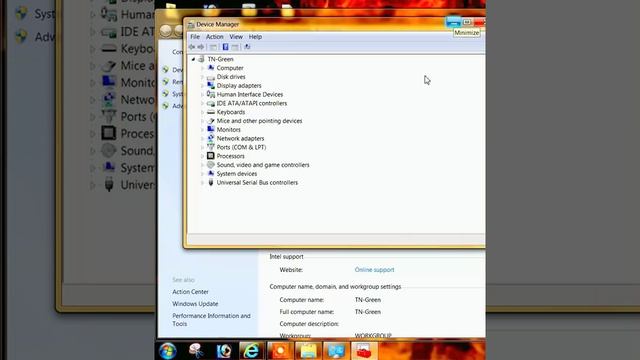Click the orange application taskbar icon
The image size is (640, 360).
[280, 351]
